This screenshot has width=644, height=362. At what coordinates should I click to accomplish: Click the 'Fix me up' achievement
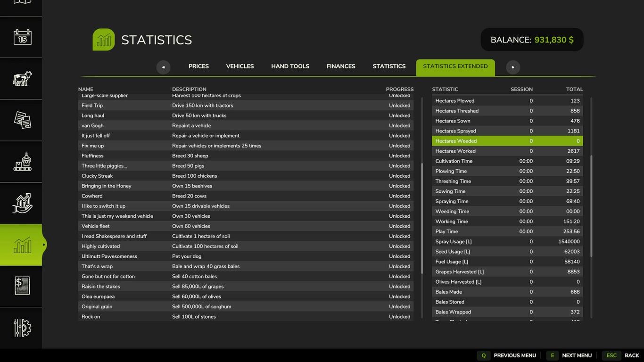pos(246,146)
